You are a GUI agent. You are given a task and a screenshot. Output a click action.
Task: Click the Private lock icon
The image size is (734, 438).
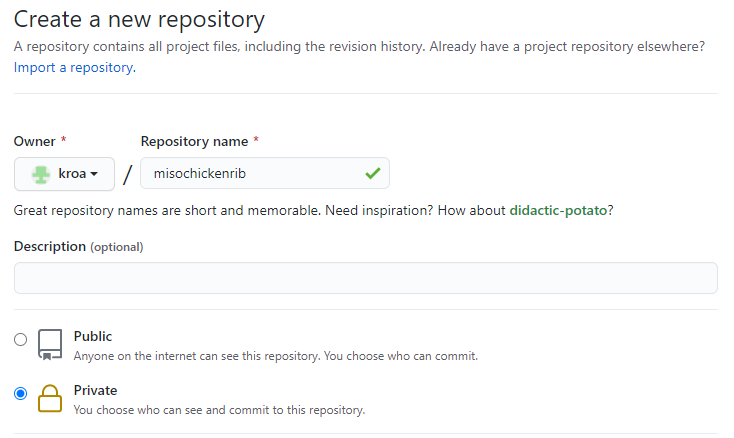[50, 399]
